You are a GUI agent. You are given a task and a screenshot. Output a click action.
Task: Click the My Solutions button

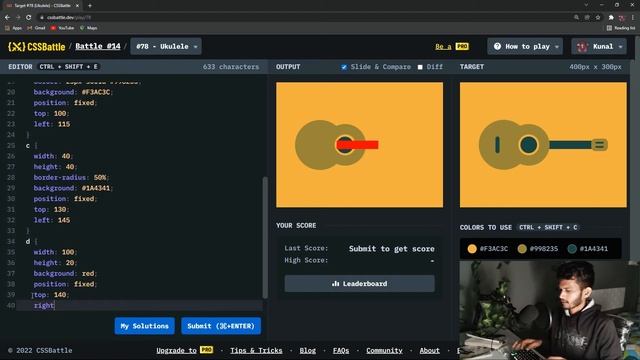tap(144, 326)
